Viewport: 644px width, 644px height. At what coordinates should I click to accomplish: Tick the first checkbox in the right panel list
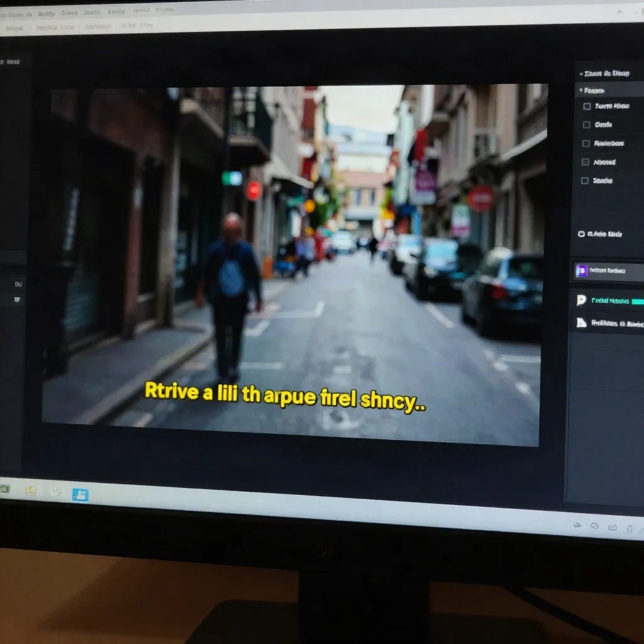587,106
